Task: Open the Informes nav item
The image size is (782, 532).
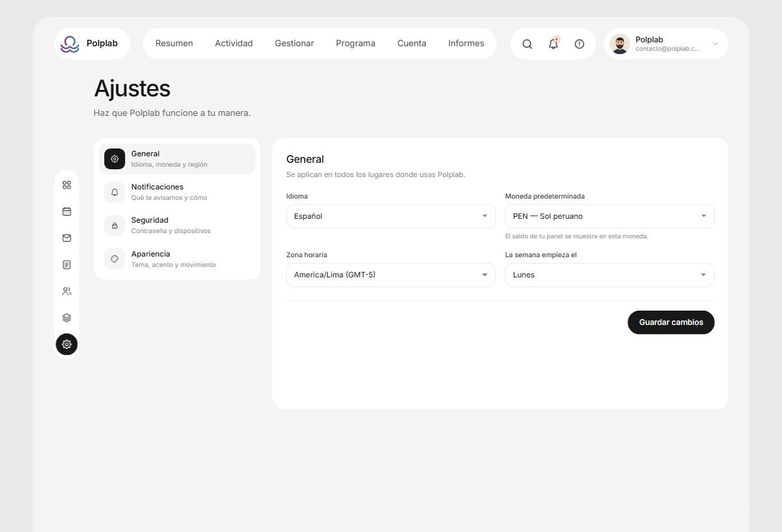Action: pos(466,44)
